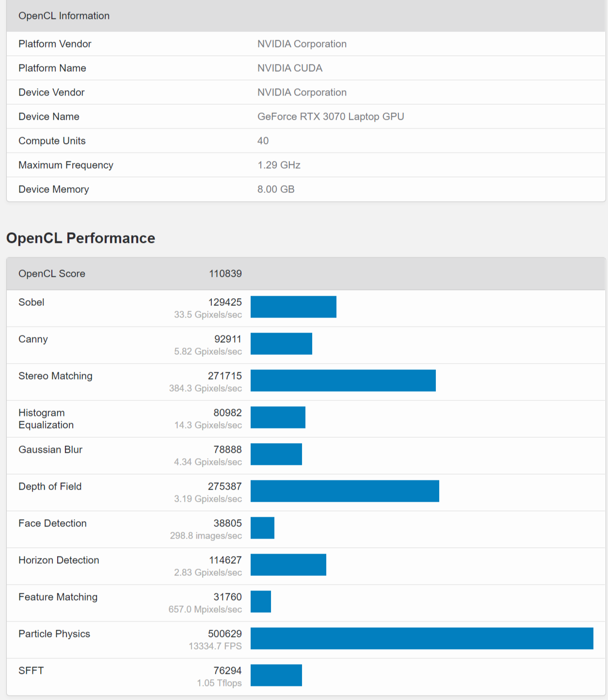This screenshot has height=700, width=608.
Task: Select the Particle Physics rate 13334.7 FPS
Action: [215, 646]
